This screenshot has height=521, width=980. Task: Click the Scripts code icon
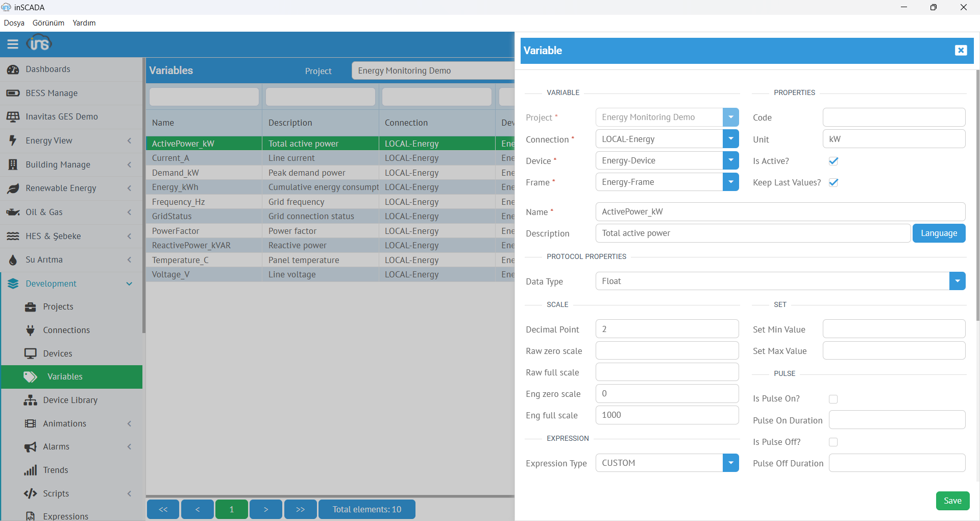tap(30, 493)
